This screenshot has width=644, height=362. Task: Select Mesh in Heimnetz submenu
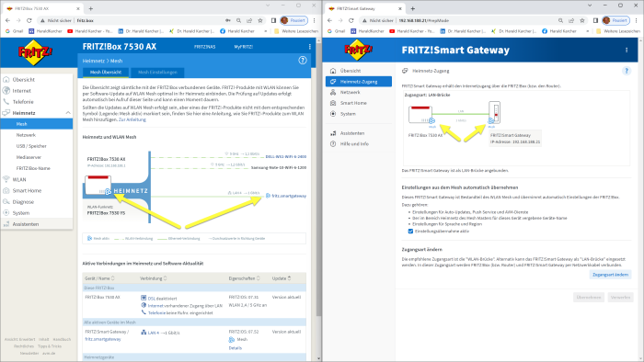click(x=37, y=124)
